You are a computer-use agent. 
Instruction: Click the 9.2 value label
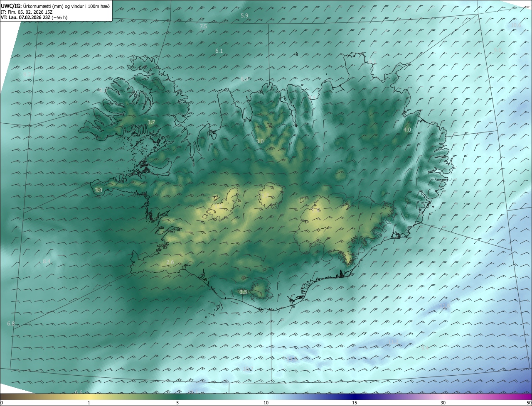pos(27,74)
